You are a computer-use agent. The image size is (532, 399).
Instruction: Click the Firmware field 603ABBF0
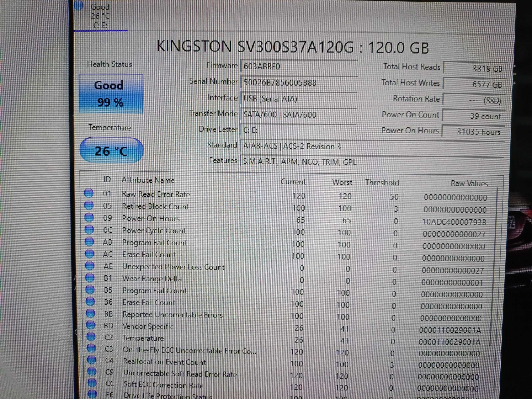pyautogui.click(x=299, y=66)
